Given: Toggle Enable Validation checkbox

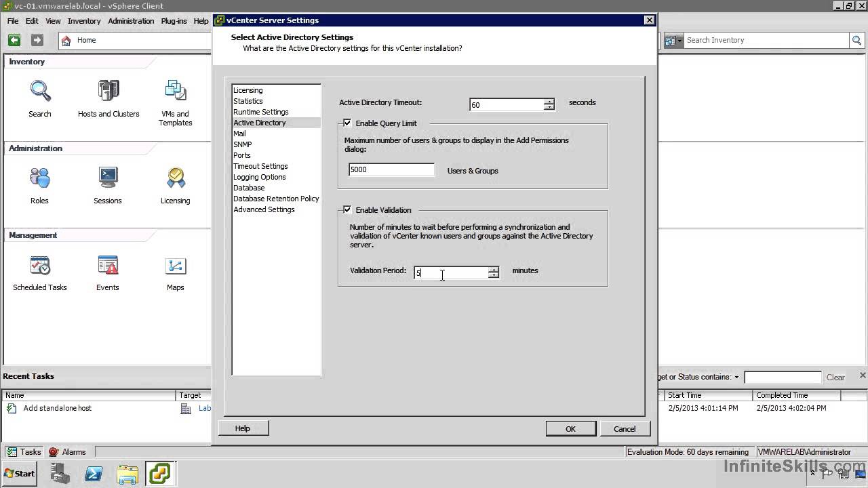Looking at the screenshot, I should coord(347,210).
